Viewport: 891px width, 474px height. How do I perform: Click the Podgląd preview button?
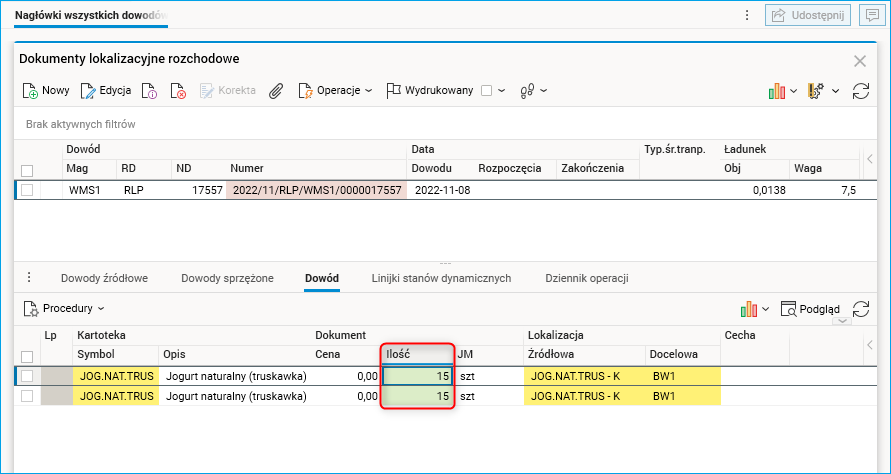810,309
